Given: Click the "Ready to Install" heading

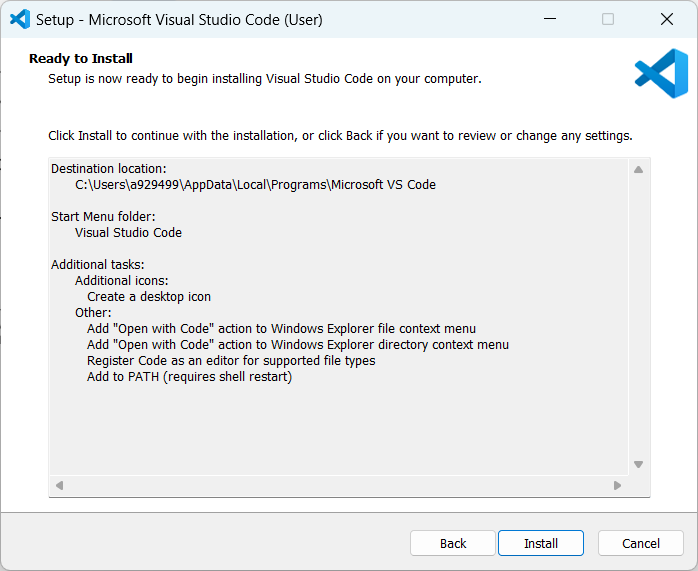Looking at the screenshot, I should coord(81,59).
